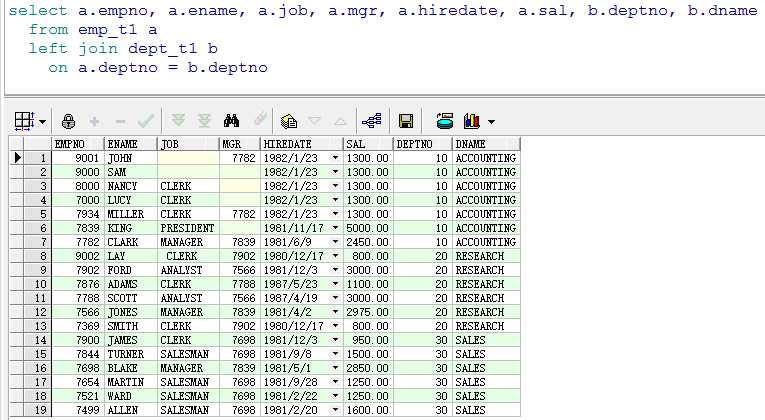This screenshot has height=420, width=765.
Task: Open HIREDATE dropdown in FORD row
Action: [x=335, y=270]
